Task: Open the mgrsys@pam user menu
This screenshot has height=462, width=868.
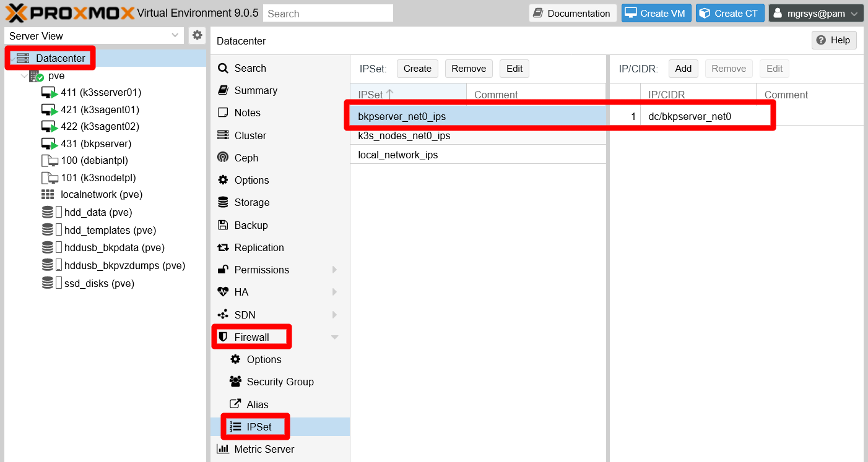Action: pyautogui.click(x=816, y=12)
